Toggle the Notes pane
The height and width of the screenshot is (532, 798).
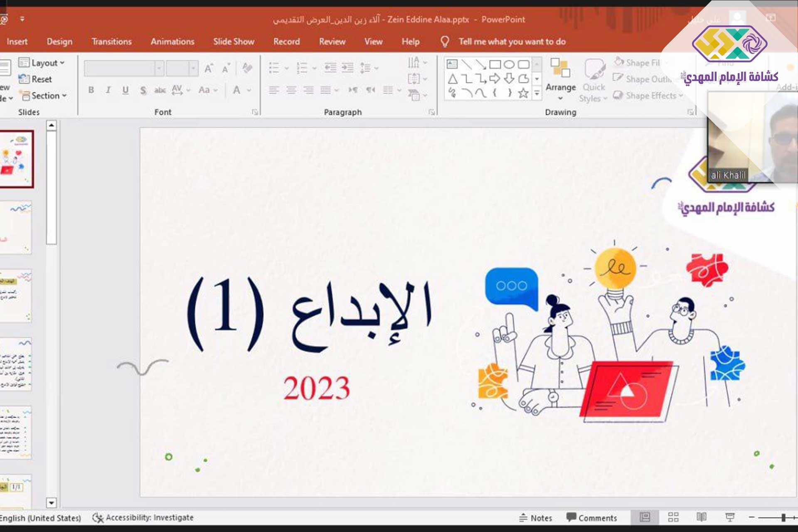pos(536,518)
